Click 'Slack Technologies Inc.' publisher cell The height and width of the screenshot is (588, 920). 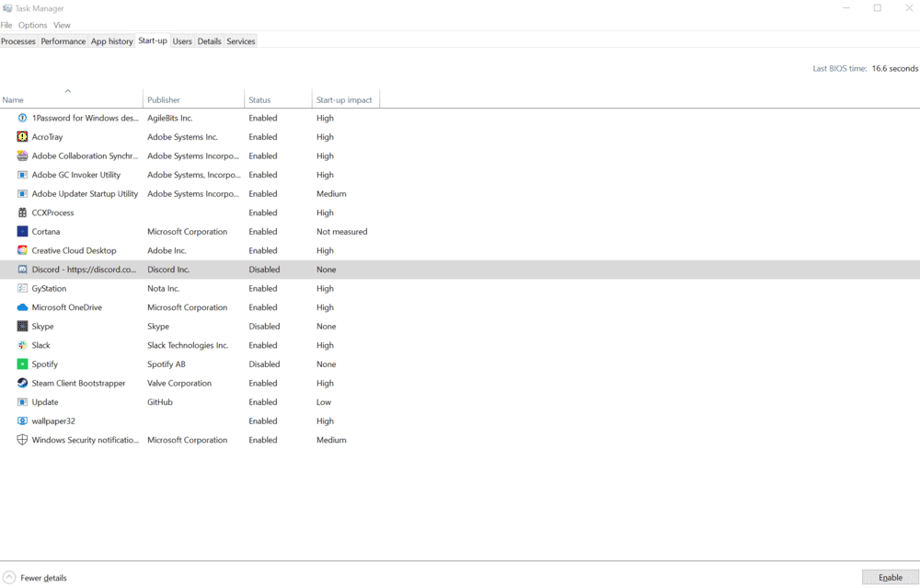[x=187, y=345]
